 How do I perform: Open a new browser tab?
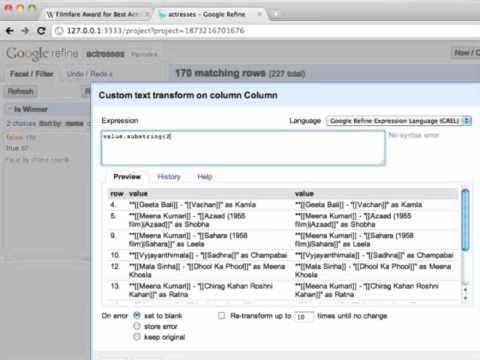[x=276, y=14]
